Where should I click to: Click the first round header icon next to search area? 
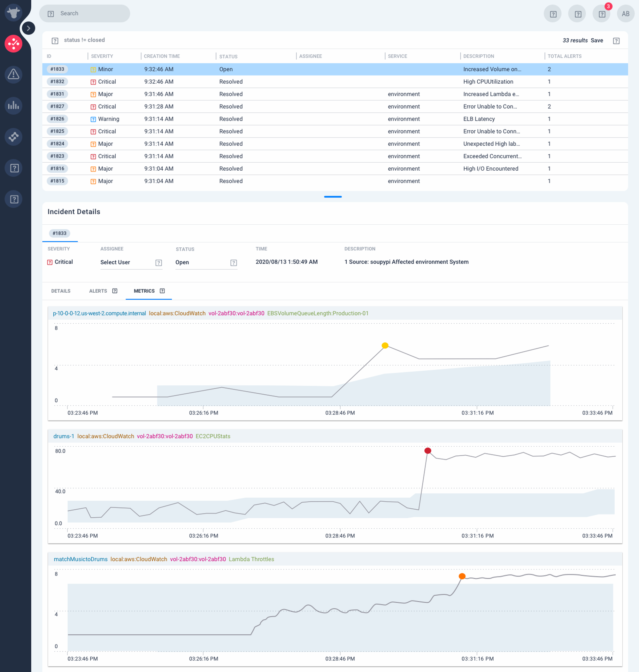click(x=553, y=14)
